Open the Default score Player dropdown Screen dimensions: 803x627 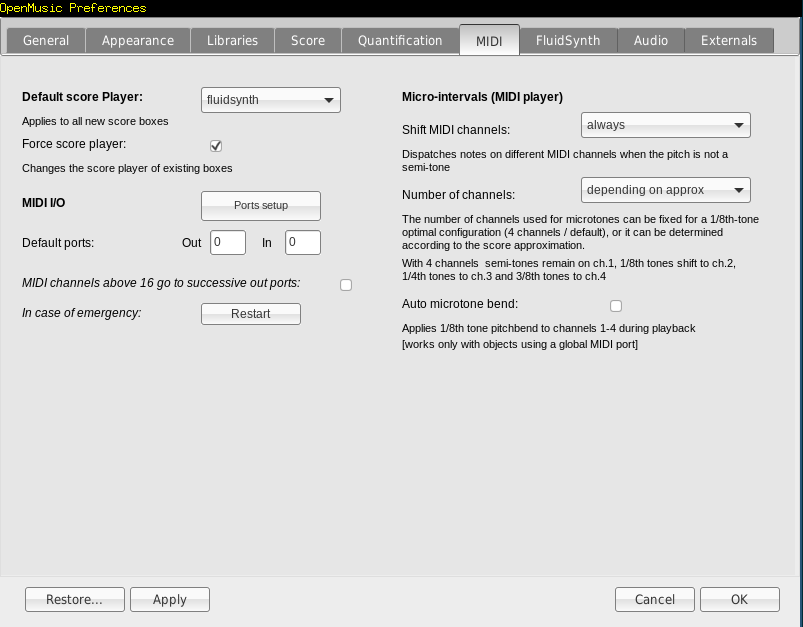point(271,100)
